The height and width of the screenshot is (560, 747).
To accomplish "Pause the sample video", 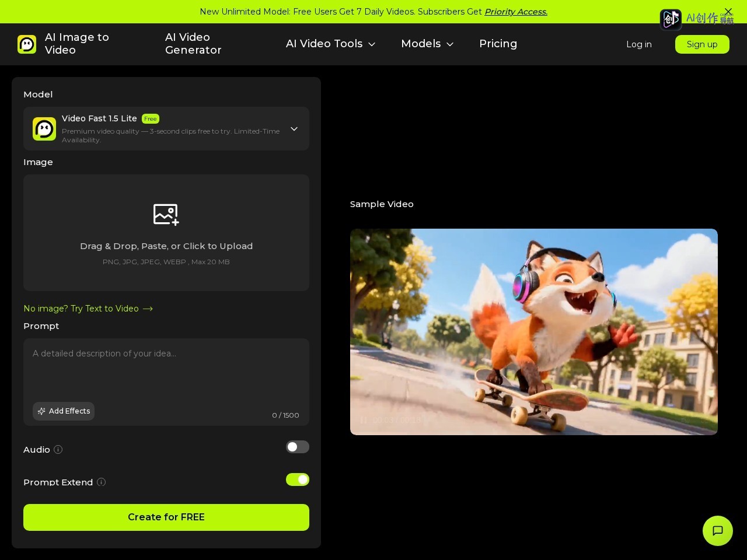I will 364,420.
